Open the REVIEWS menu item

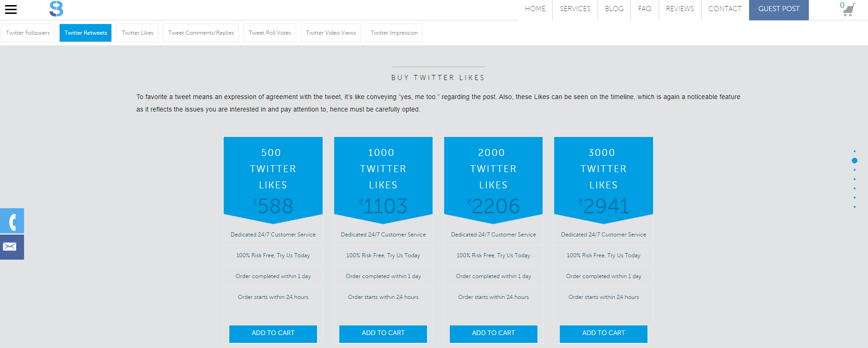point(680,9)
